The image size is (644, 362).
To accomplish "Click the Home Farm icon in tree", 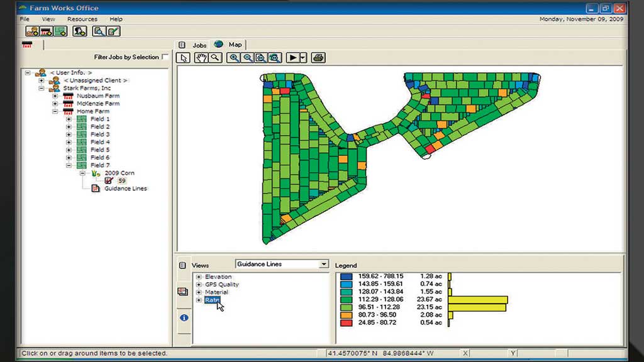I will tap(68, 111).
